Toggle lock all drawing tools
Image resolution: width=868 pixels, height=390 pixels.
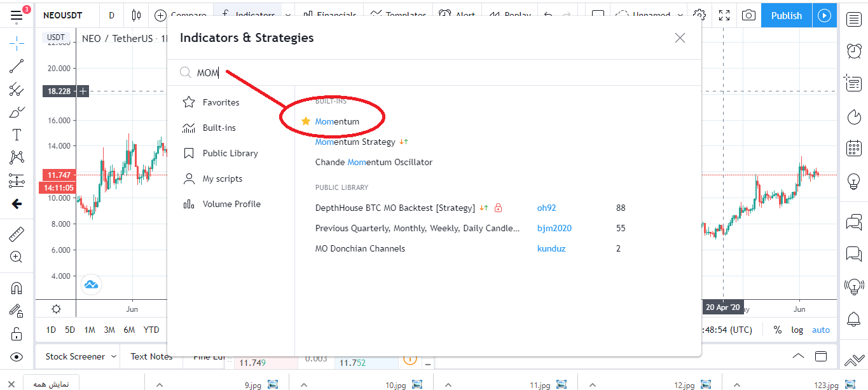[17, 334]
